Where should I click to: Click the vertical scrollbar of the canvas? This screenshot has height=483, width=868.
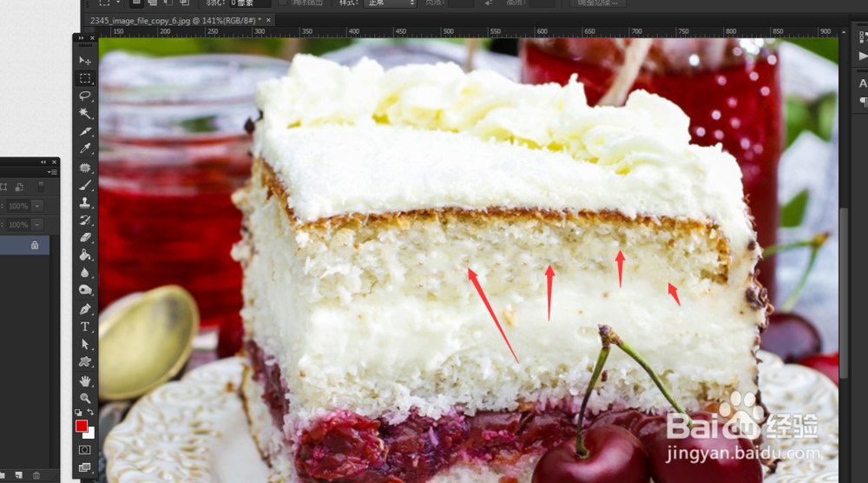[844, 293]
